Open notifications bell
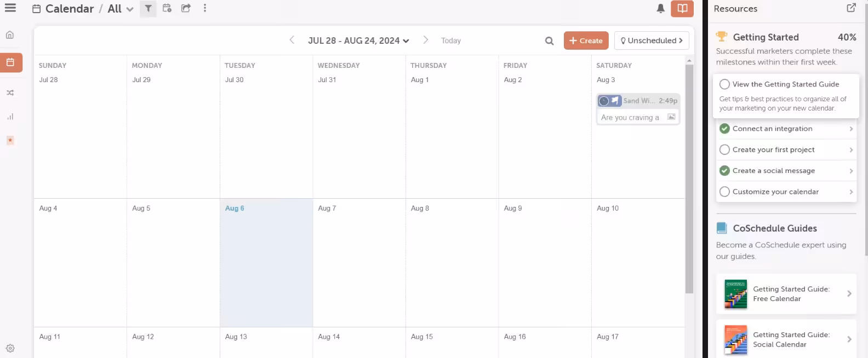Image resolution: width=868 pixels, height=358 pixels. (x=661, y=8)
